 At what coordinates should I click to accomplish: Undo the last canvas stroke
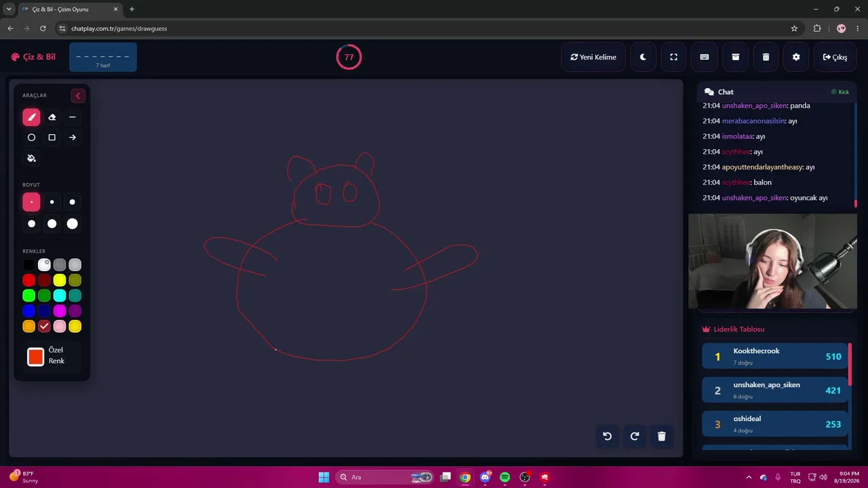click(x=608, y=436)
